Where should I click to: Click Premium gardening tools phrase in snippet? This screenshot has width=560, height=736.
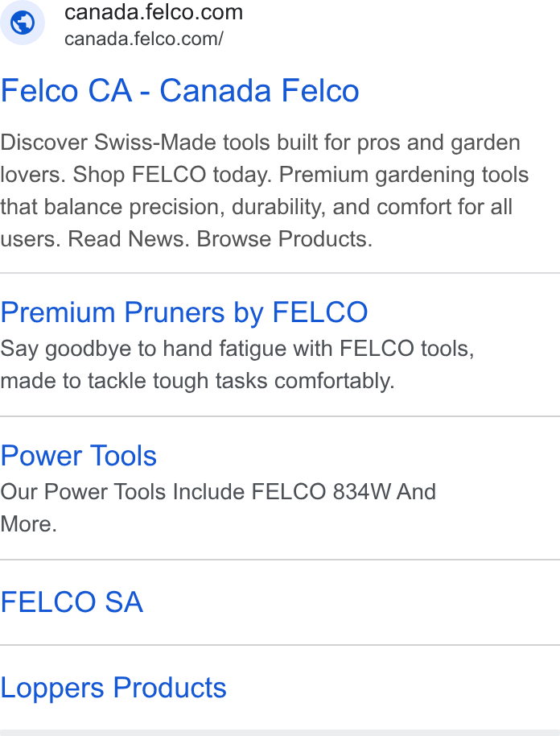(x=404, y=175)
